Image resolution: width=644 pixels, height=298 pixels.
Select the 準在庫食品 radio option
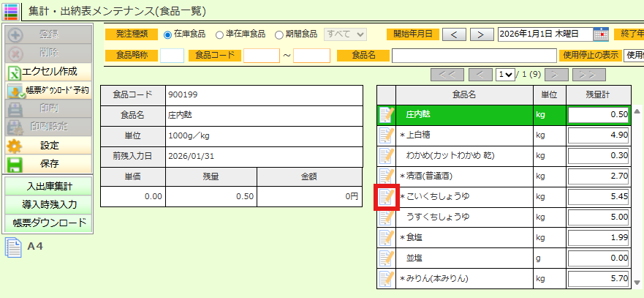(x=219, y=34)
